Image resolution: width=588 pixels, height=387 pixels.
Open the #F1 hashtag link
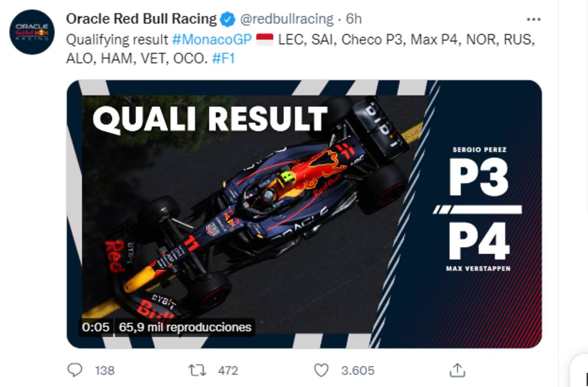(223, 59)
